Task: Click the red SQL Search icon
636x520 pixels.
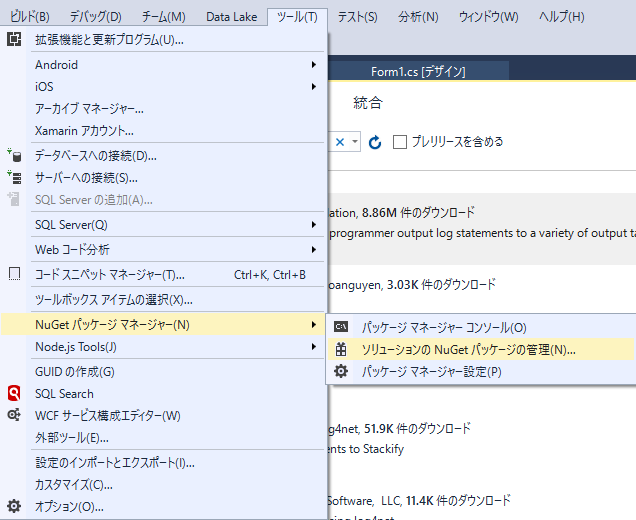Action: pos(14,393)
